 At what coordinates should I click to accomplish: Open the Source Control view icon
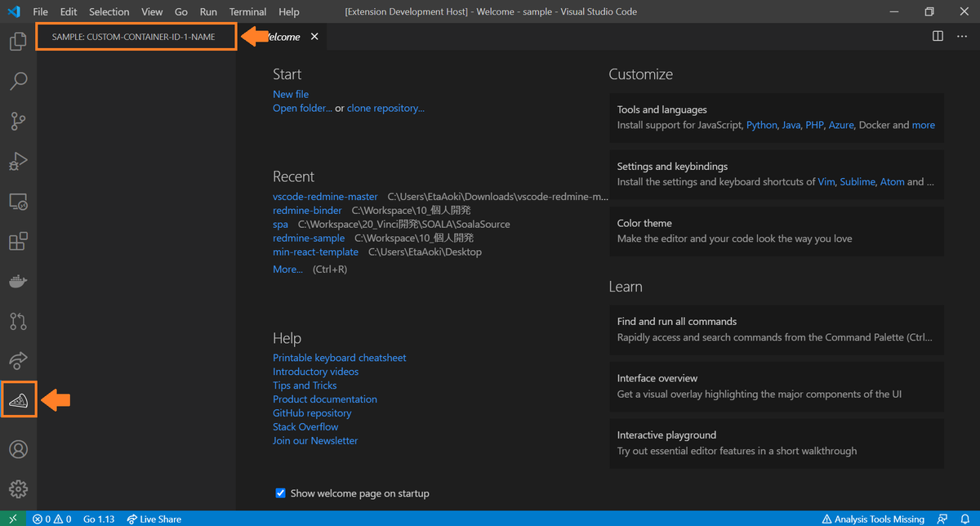pyautogui.click(x=18, y=121)
